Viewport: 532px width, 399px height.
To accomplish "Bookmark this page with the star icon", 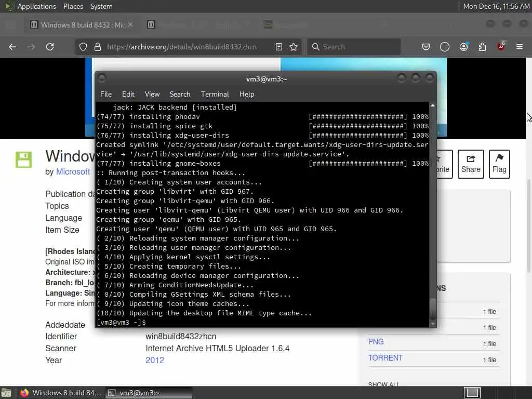I will pyautogui.click(x=294, y=47).
